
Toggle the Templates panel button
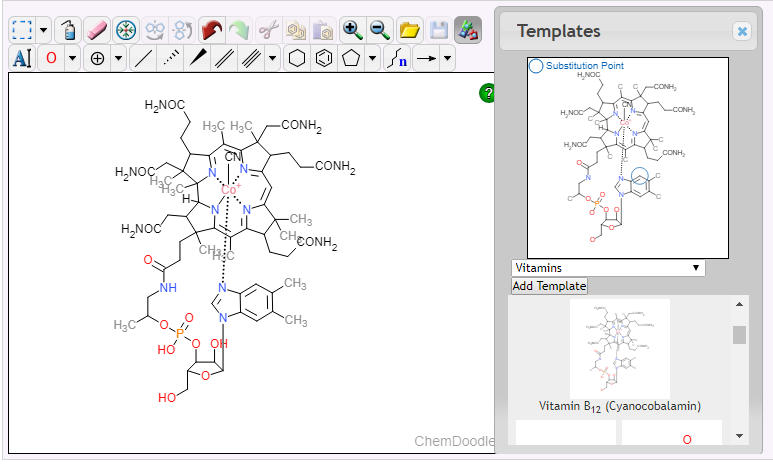click(467, 29)
